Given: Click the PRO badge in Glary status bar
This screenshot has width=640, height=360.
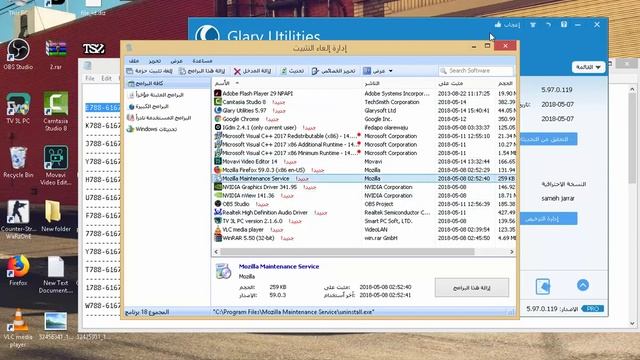Looking at the screenshot, I should pyautogui.click(x=593, y=309).
